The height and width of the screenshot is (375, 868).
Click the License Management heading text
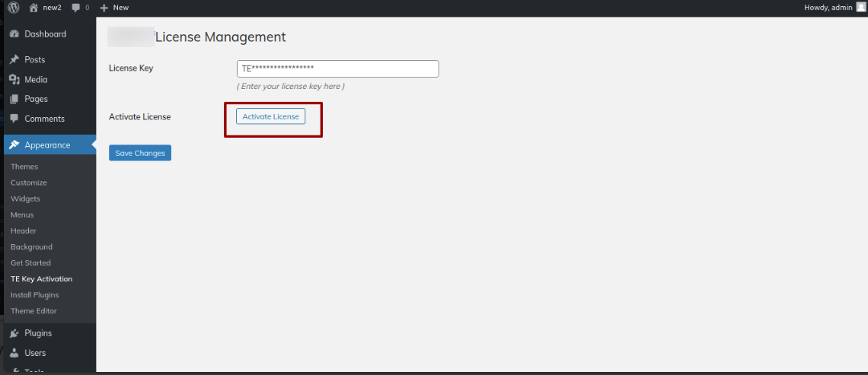pyautogui.click(x=220, y=37)
